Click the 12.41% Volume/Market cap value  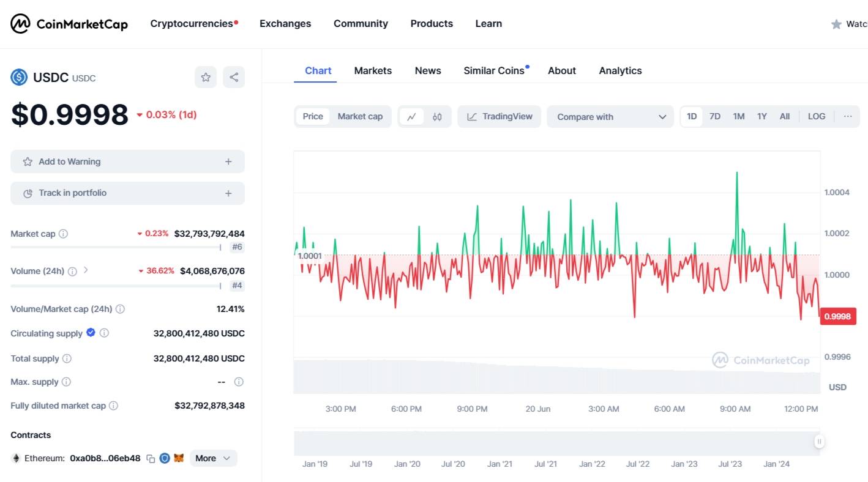pyautogui.click(x=230, y=309)
